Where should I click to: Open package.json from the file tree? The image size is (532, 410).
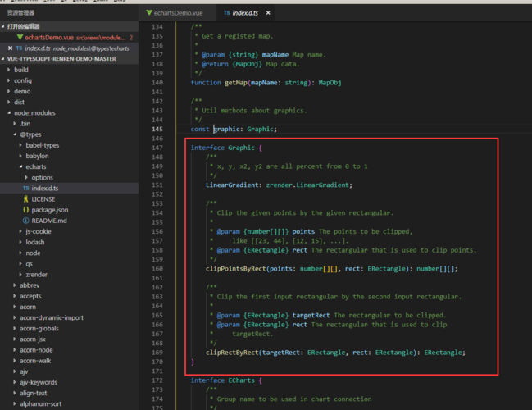(50, 210)
